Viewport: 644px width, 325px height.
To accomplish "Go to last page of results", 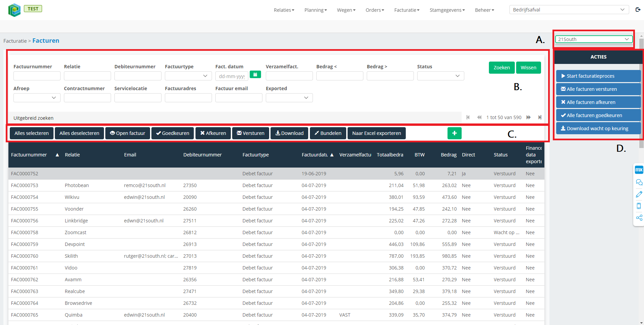I will pos(540,117).
